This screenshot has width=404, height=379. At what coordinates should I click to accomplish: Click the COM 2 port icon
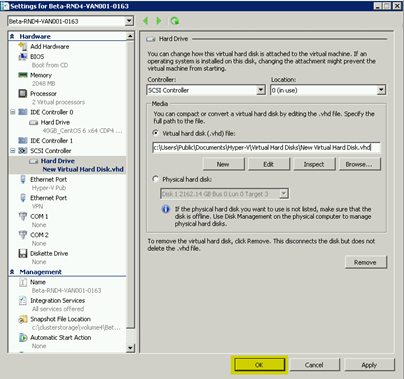click(x=23, y=235)
